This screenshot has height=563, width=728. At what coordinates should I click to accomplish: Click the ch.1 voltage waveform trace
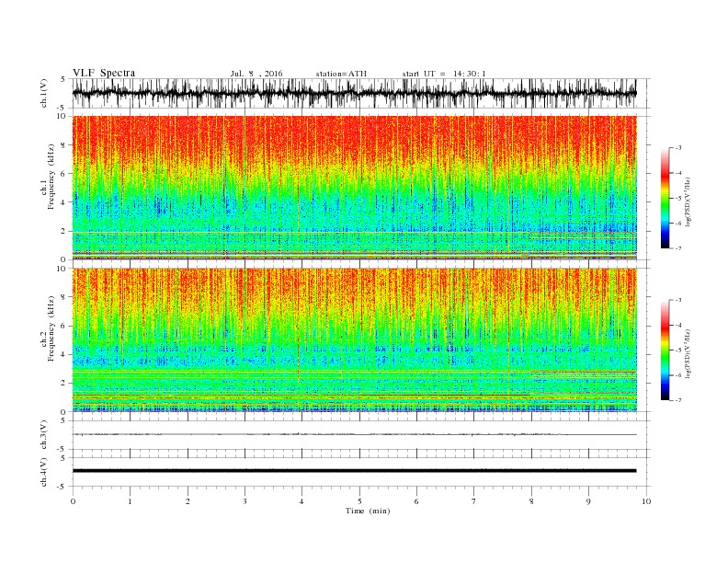(354, 93)
